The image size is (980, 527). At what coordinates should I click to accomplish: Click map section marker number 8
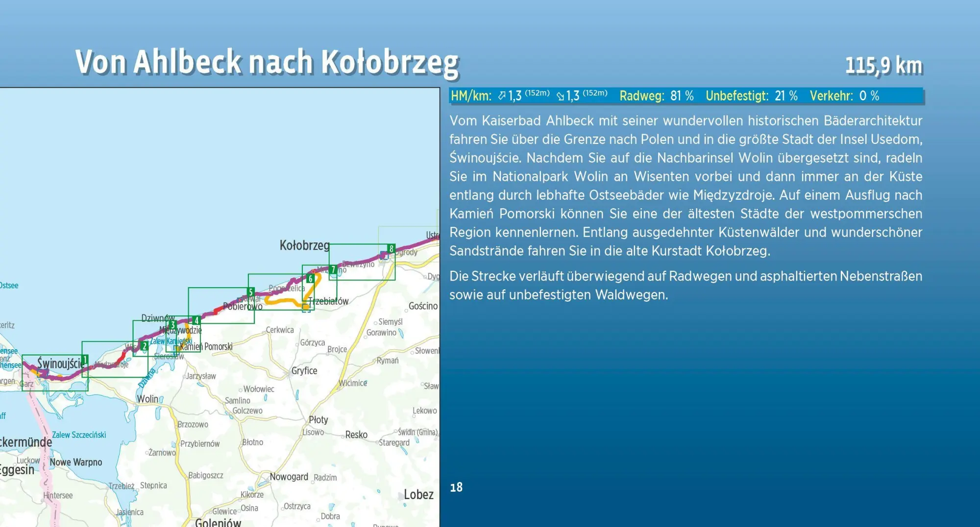tap(391, 248)
